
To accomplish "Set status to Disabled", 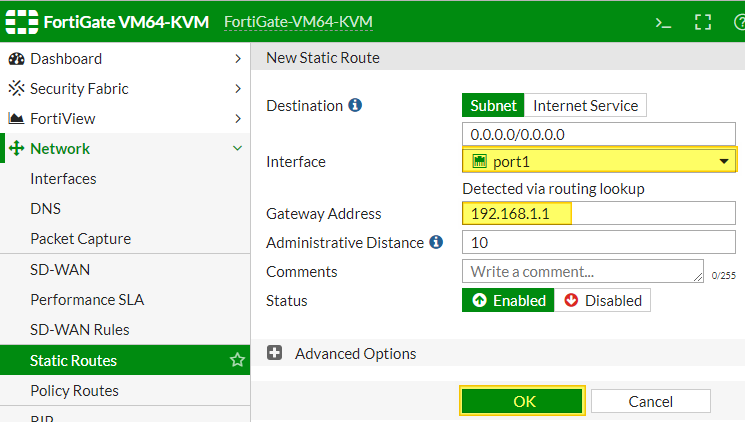I will 602,300.
